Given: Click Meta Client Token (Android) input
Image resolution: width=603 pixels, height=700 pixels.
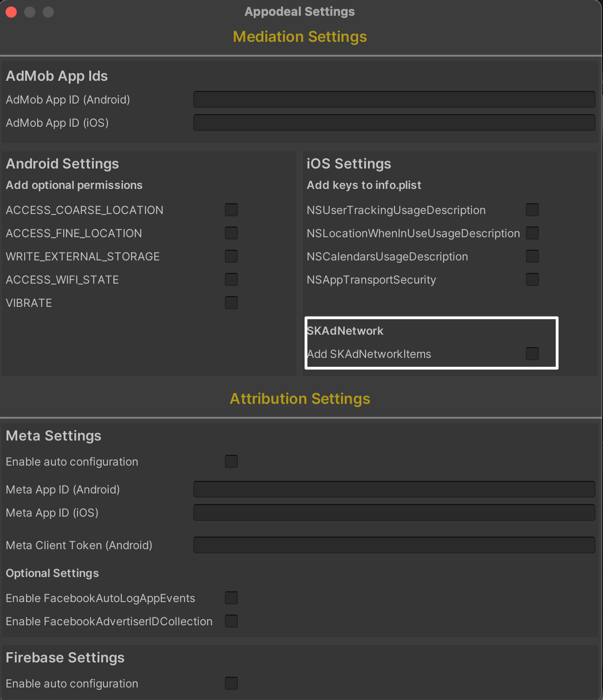Looking at the screenshot, I should coord(394,545).
